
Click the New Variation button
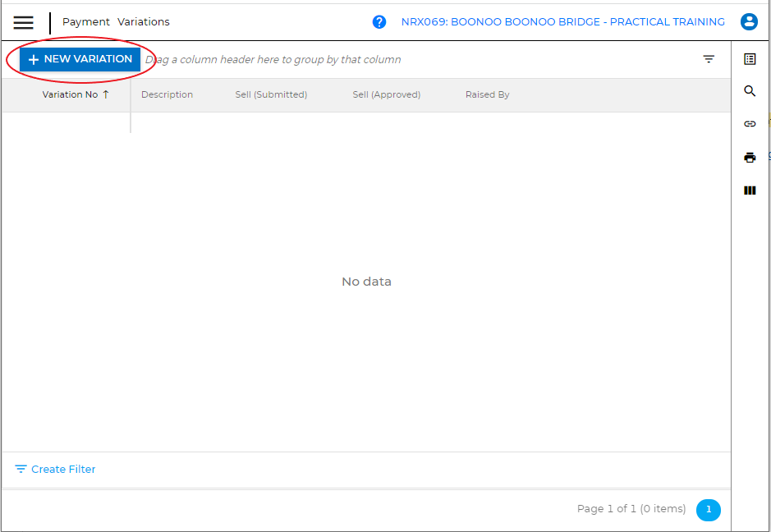tap(80, 59)
